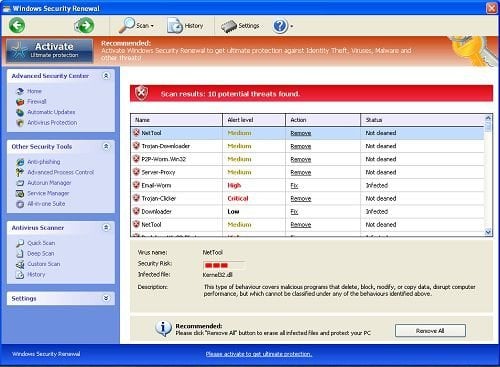Click the Remove All button

click(x=430, y=331)
